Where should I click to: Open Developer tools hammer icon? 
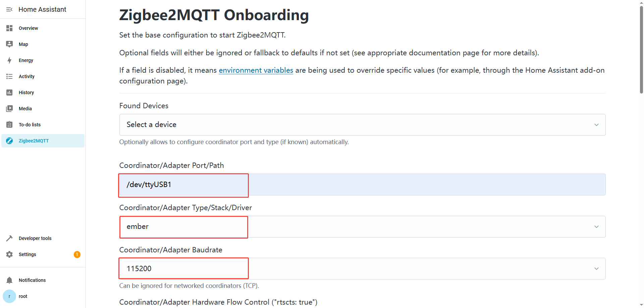pos(9,238)
